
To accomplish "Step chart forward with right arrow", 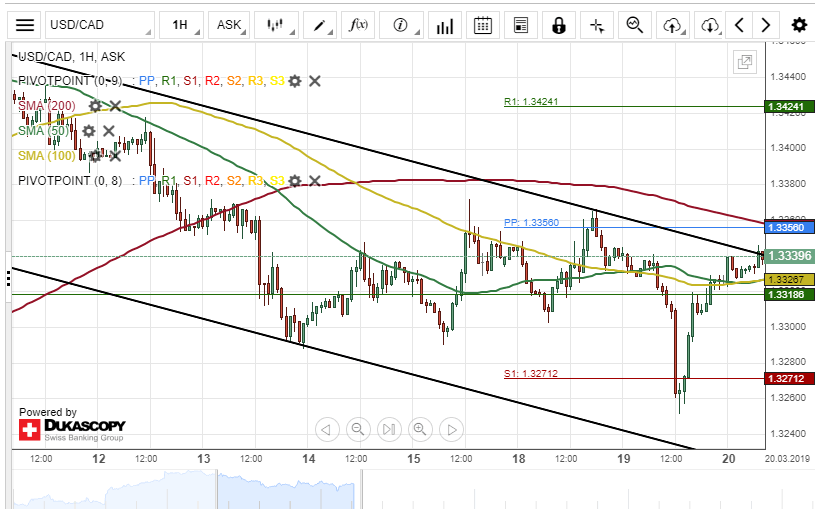I will tap(451, 430).
